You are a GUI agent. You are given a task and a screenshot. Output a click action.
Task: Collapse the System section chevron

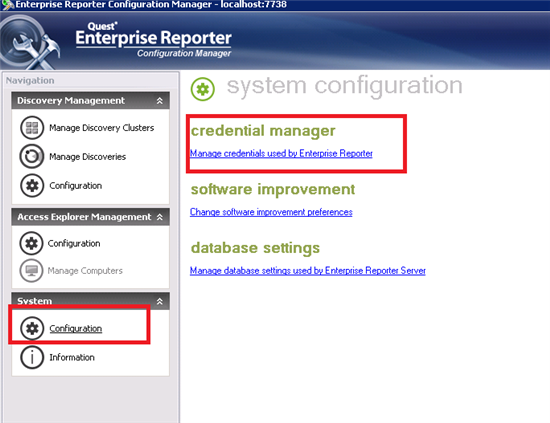point(160,301)
